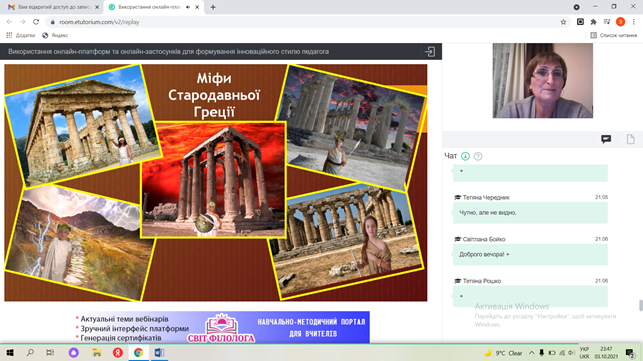Open Task View on the taskbar
643x361 pixels.
click(50, 353)
